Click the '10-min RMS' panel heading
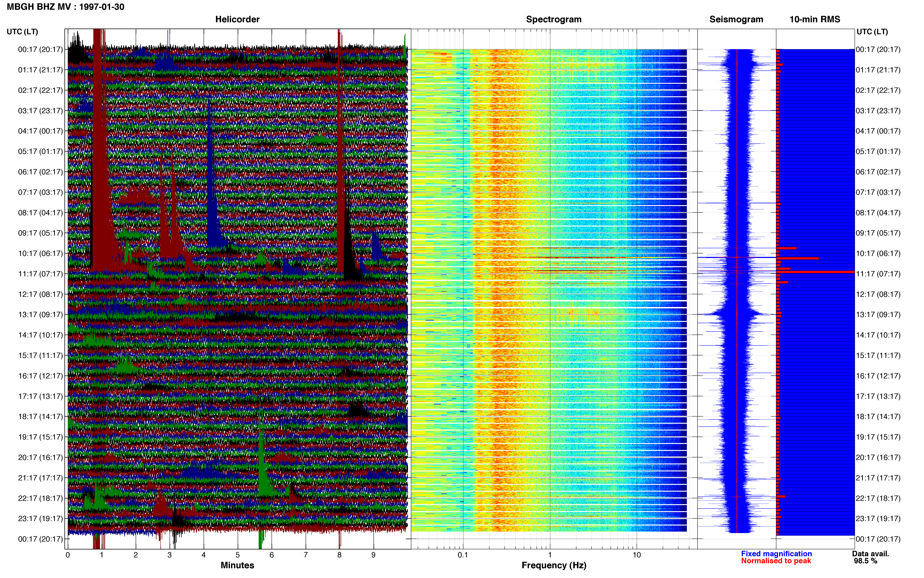Viewport: 924px width, 578px height. [815, 19]
